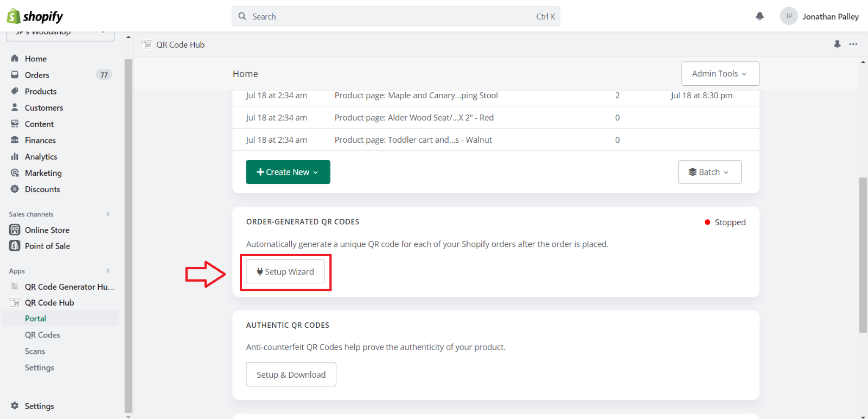
Task: Click the Settings gear icon
Action: pyautogui.click(x=15, y=405)
